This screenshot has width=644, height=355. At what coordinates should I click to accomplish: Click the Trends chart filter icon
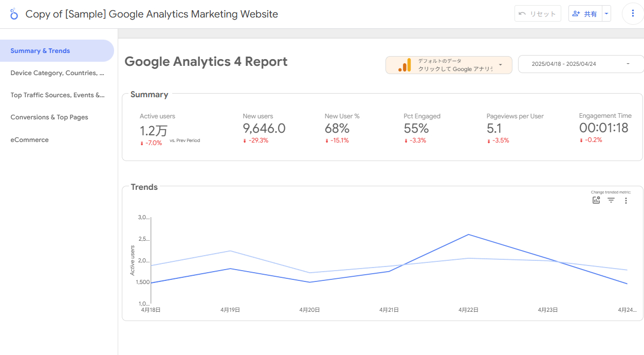(x=611, y=201)
